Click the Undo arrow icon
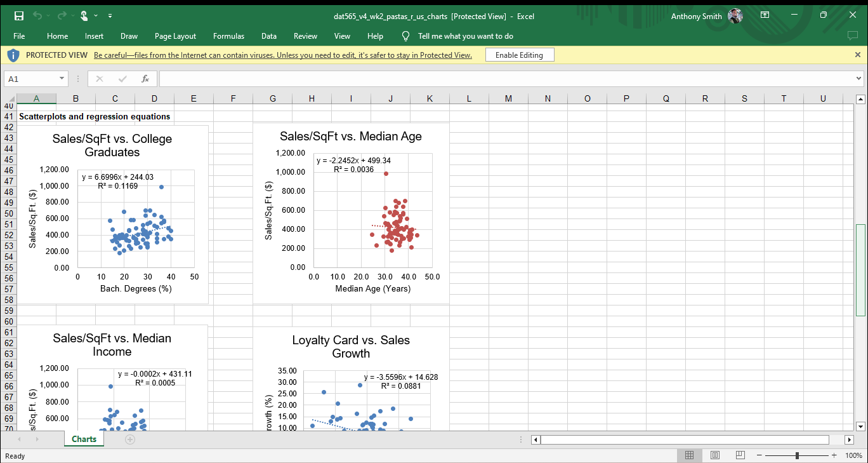 (x=37, y=16)
